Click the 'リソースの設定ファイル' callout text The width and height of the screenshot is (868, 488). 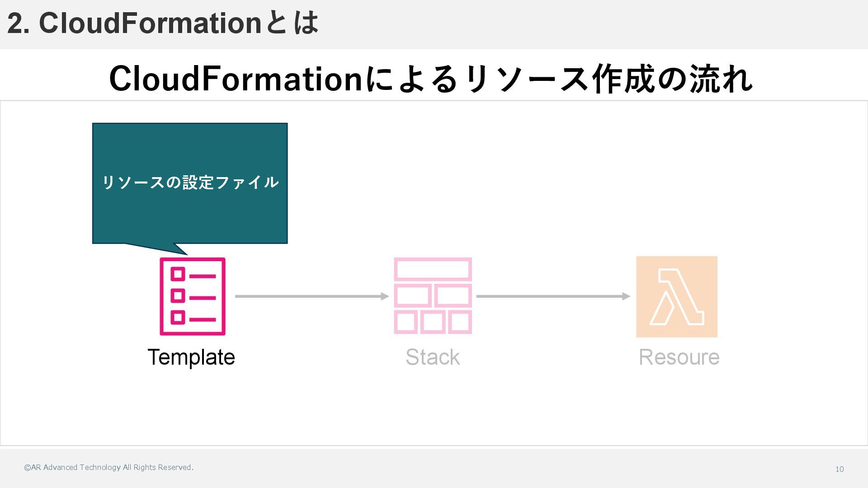pyautogui.click(x=190, y=182)
